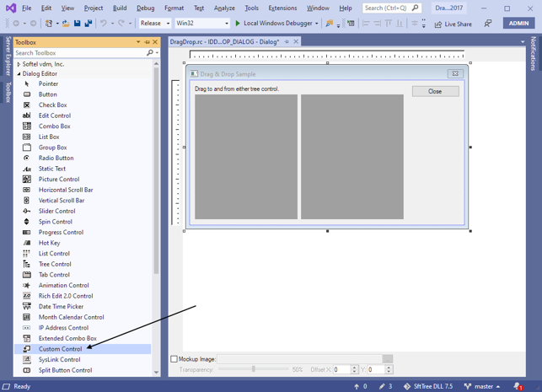Click the Offset X input field
The image size is (542, 392).
(342, 369)
